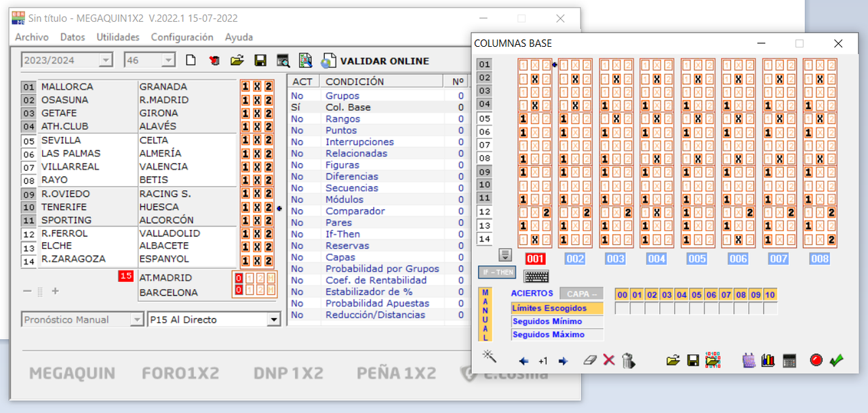Toggle X in row 02 of column 001

(535, 79)
